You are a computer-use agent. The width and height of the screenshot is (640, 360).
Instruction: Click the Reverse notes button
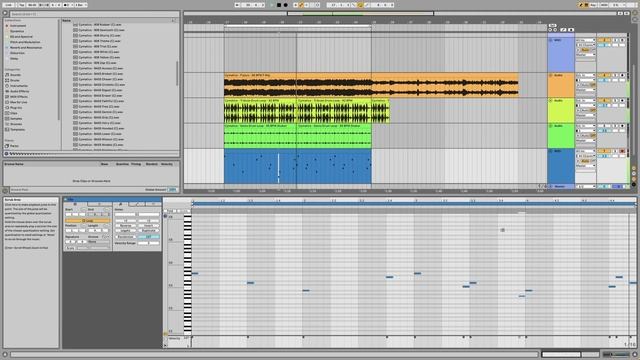click(x=126, y=226)
